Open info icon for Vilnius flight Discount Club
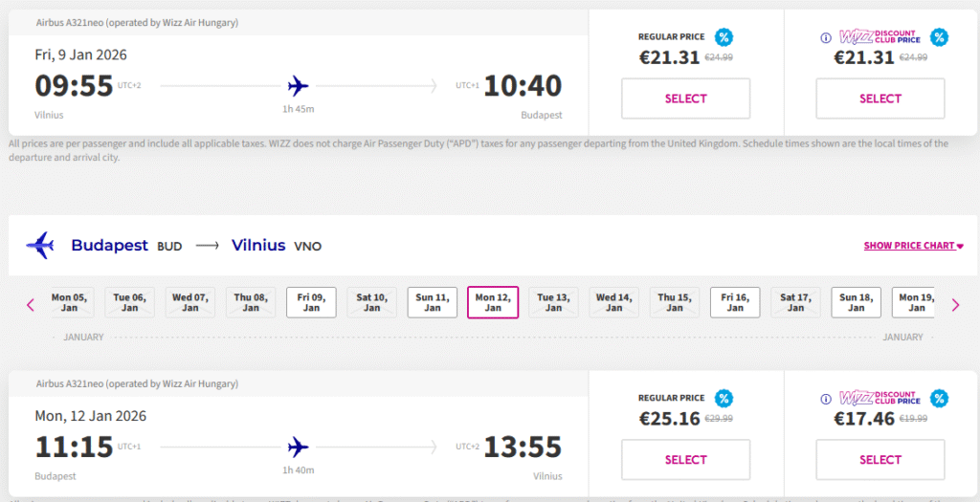 point(826,38)
